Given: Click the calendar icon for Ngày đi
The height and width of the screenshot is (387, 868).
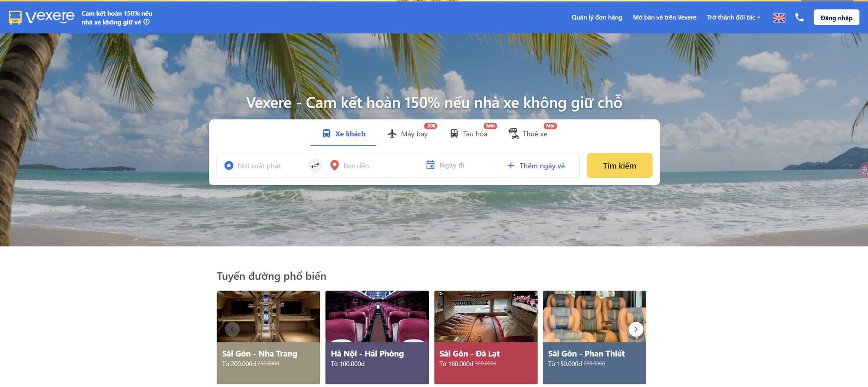Looking at the screenshot, I should 430,165.
